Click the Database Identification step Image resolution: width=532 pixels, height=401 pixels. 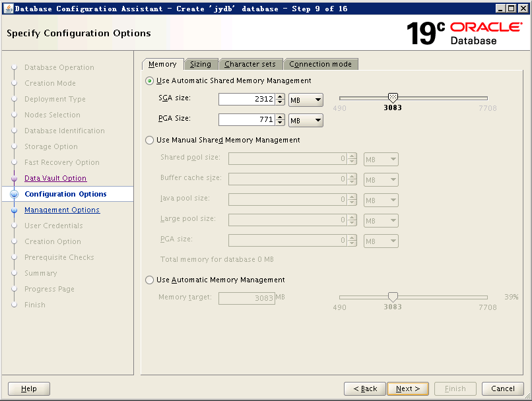(65, 131)
